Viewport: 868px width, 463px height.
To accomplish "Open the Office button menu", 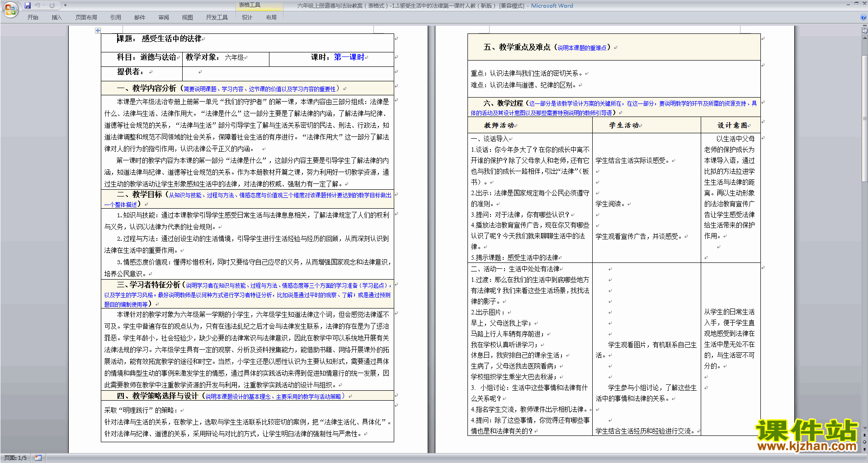I will click(10, 9).
